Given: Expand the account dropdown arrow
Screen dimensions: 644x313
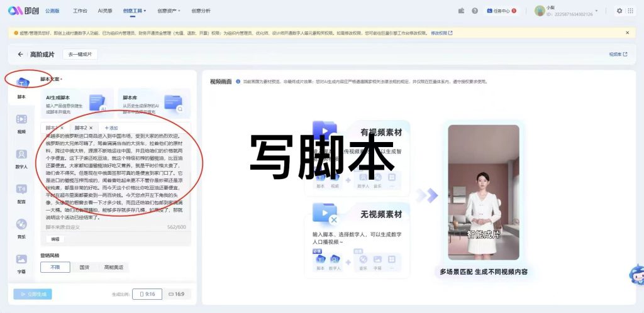Looking at the screenshot, I should click(596, 11).
